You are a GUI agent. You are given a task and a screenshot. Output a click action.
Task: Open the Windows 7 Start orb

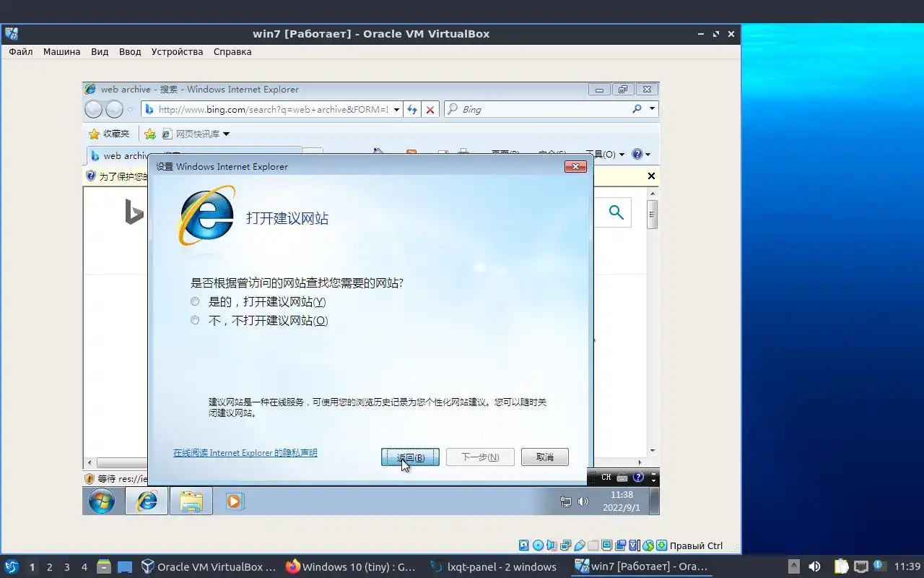click(102, 501)
